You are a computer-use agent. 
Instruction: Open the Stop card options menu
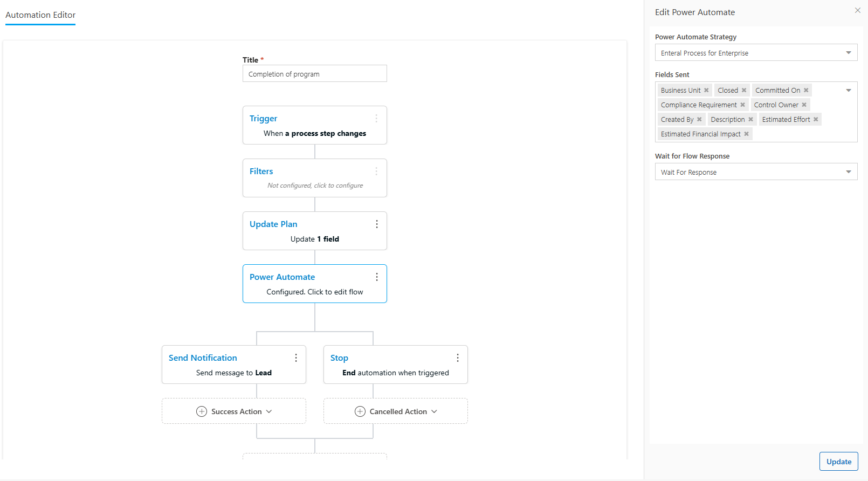(457, 358)
